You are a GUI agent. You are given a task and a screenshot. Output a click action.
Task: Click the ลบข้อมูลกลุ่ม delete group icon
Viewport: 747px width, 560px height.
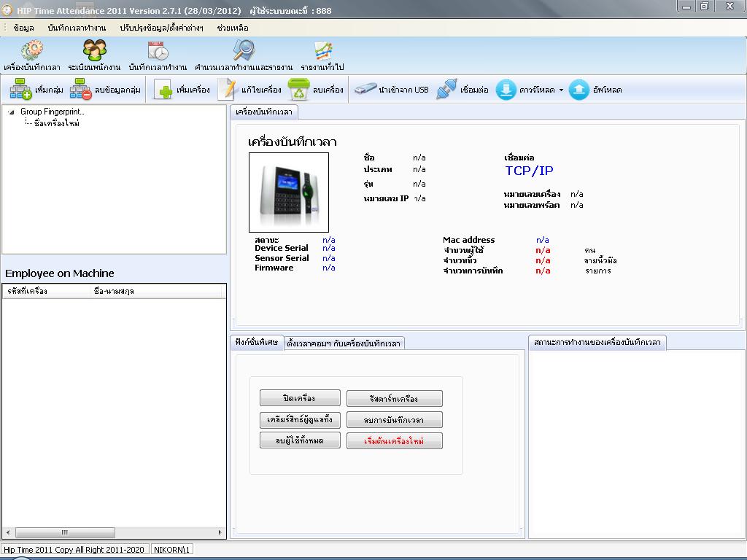point(80,90)
